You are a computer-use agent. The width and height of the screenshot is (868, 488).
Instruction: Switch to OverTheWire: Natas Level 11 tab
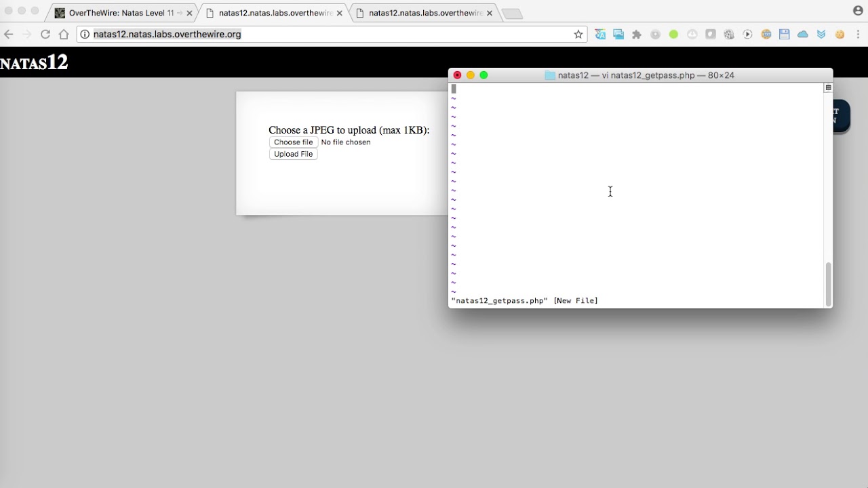click(x=121, y=13)
